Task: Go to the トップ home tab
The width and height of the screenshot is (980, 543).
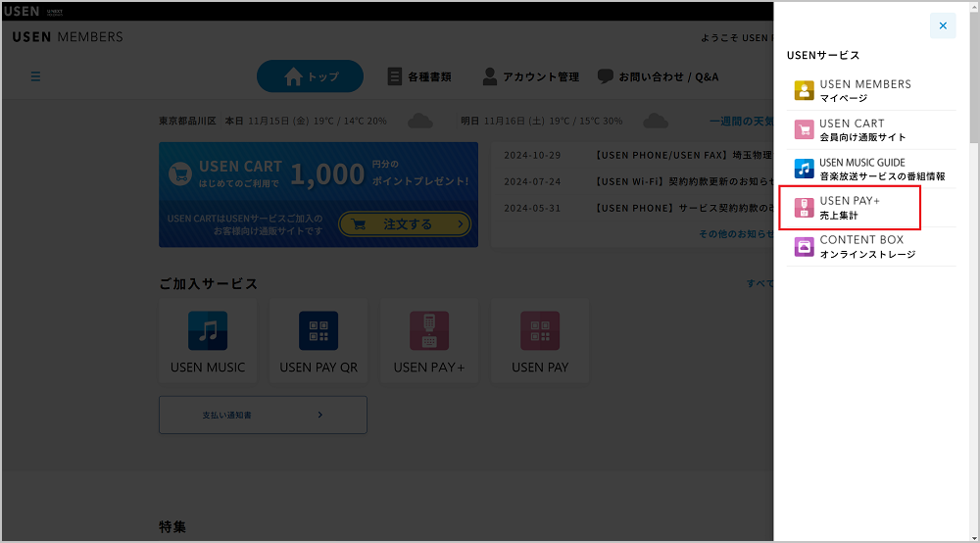Action: pyautogui.click(x=310, y=76)
